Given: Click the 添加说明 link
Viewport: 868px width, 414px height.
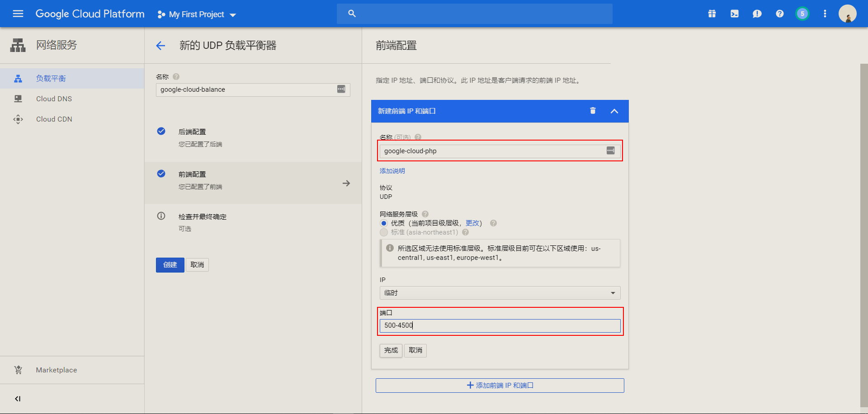Looking at the screenshot, I should pos(392,171).
